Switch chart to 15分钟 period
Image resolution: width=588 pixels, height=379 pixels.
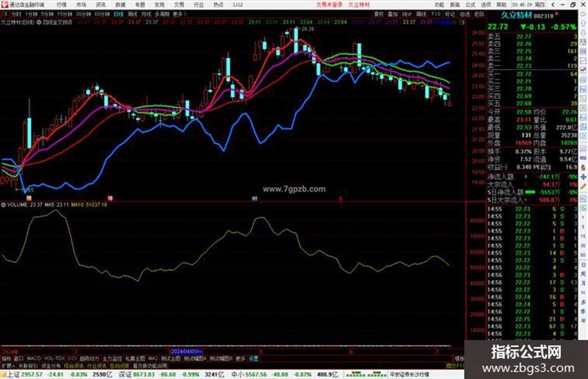pos(65,14)
